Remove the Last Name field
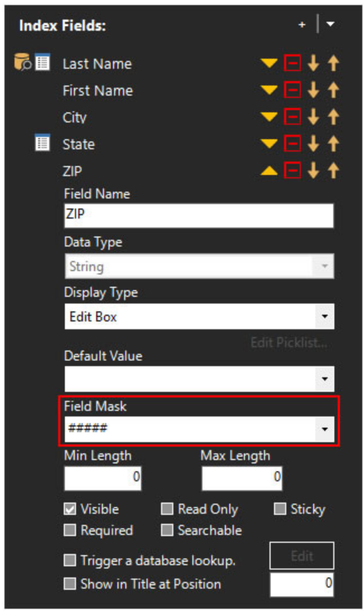364x611 pixels. coord(292,63)
